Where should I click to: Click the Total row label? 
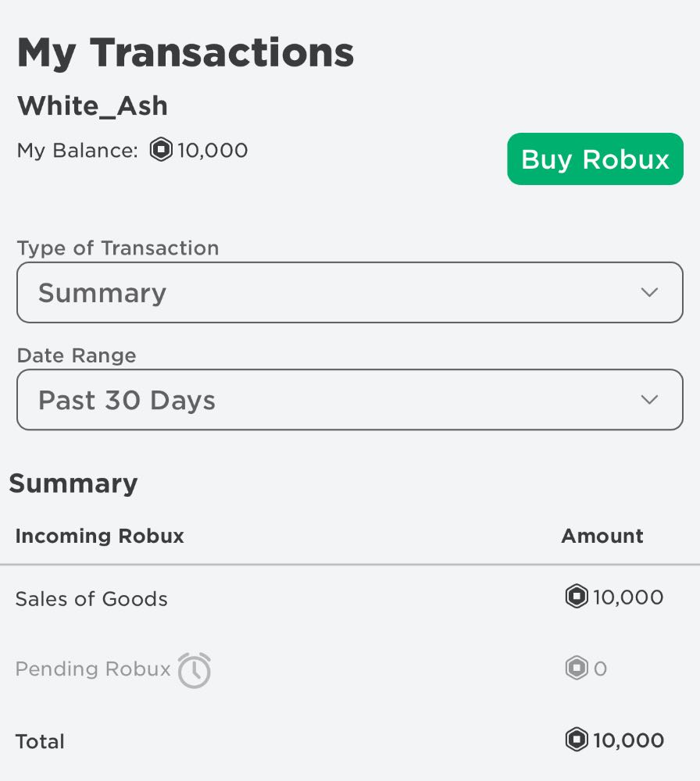[40, 741]
